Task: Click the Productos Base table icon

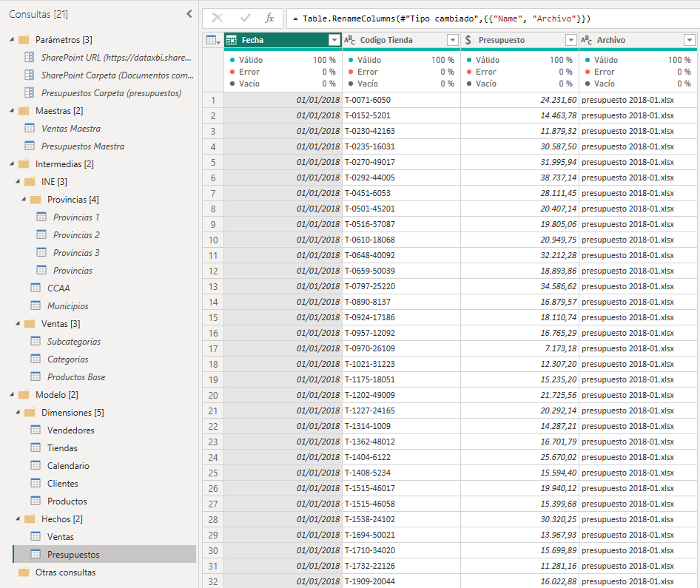Action: click(36, 376)
